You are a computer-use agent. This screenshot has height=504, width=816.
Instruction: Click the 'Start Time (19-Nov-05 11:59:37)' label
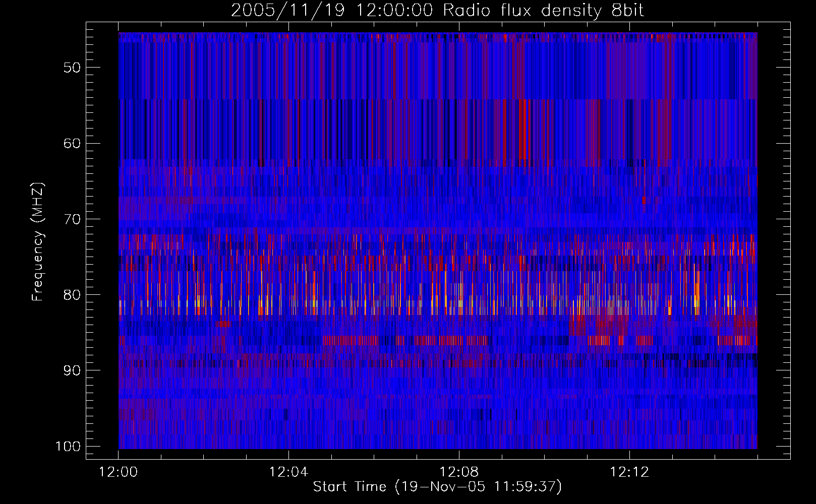click(x=437, y=487)
